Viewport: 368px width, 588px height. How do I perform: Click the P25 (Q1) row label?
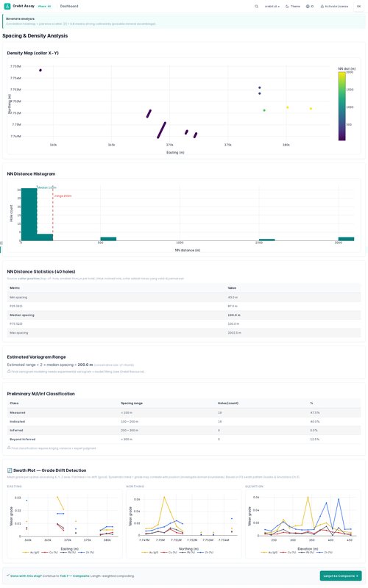click(15, 306)
